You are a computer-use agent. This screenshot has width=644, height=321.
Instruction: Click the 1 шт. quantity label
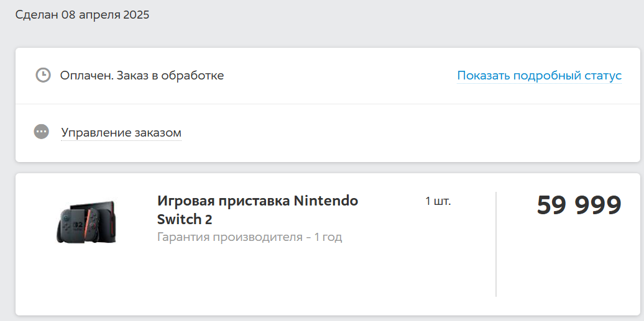[x=438, y=201]
